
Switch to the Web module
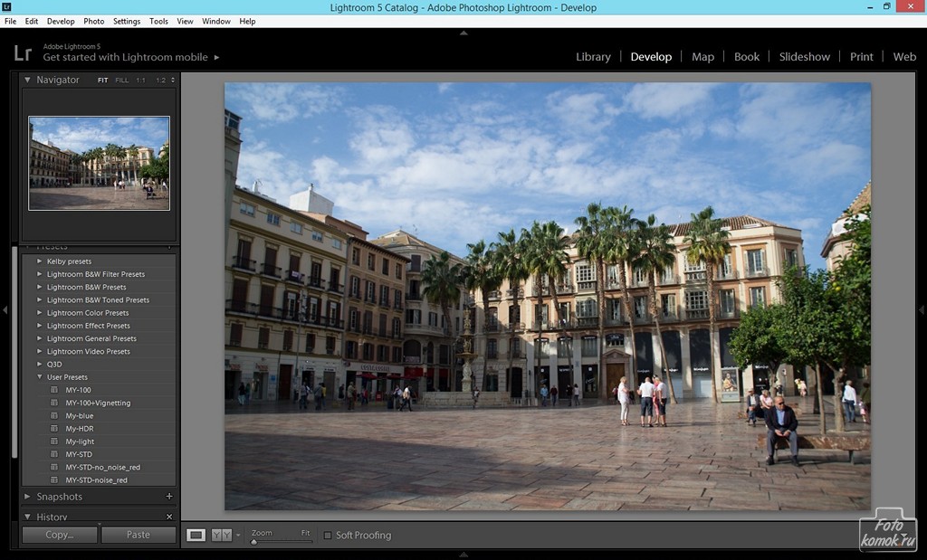tap(904, 57)
